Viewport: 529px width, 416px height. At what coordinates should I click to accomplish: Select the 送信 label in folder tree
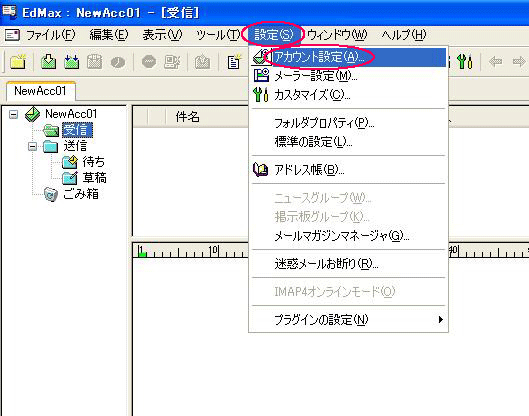(x=76, y=146)
